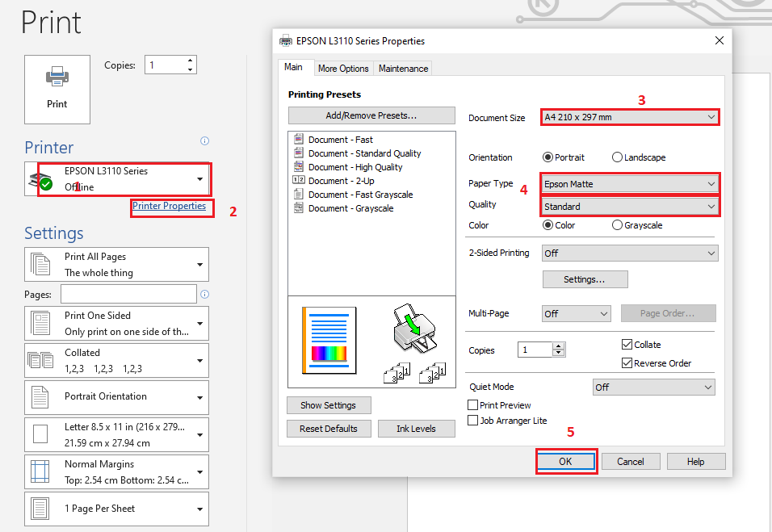This screenshot has width=772, height=532.
Task: Select the Grayscale color radio button
Action: click(617, 224)
